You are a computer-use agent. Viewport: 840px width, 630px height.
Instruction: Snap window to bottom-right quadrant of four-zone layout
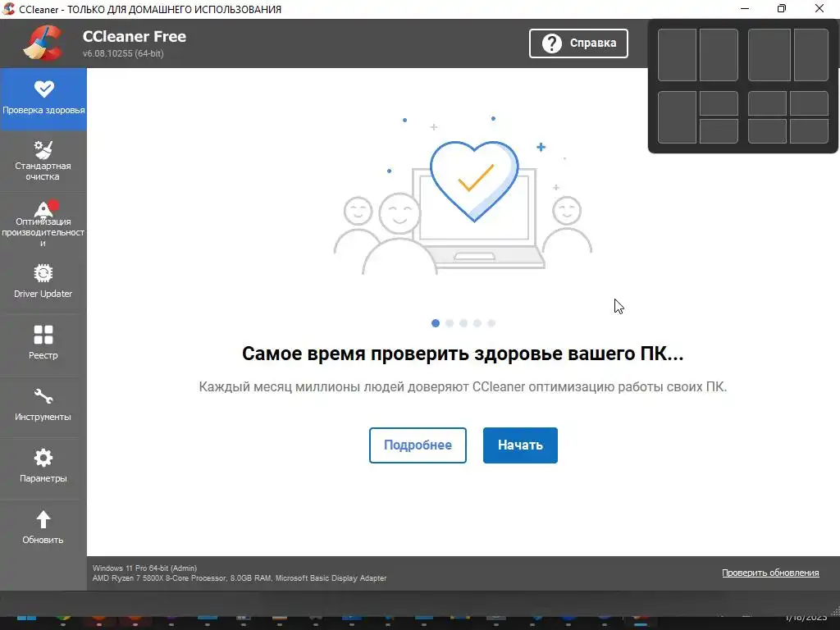pyautogui.click(x=809, y=131)
